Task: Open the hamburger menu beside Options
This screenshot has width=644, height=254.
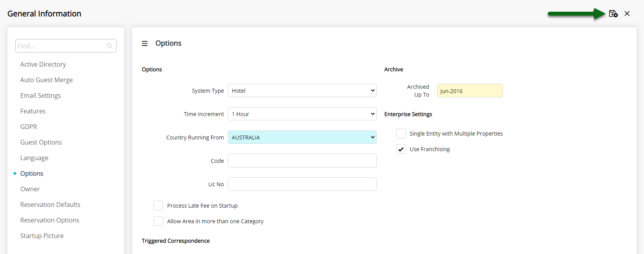Action: click(145, 43)
